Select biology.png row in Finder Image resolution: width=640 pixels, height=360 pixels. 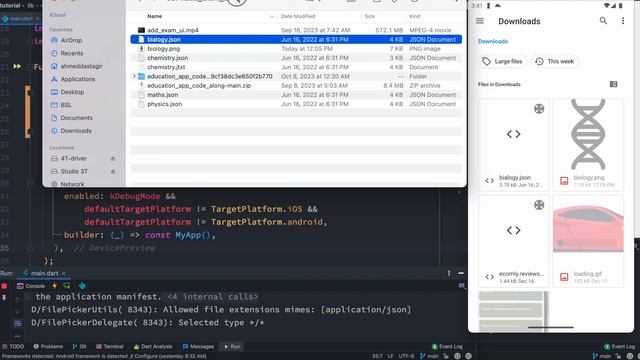(x=296, y=49)
